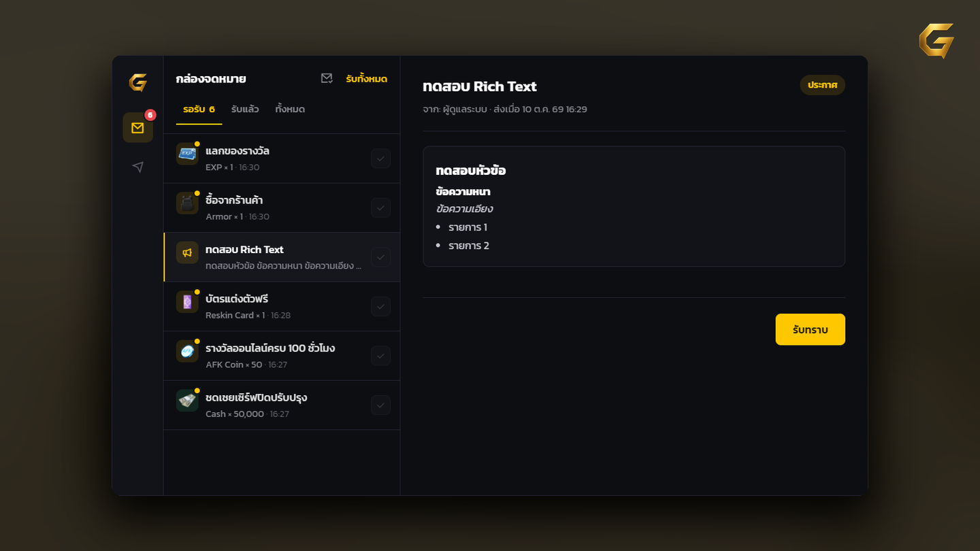Click the sender line จาก: ผู้ดูแลระบบ
Image resolution: width=980 pixels, height=551 pixels.
(x=455, y=110)
